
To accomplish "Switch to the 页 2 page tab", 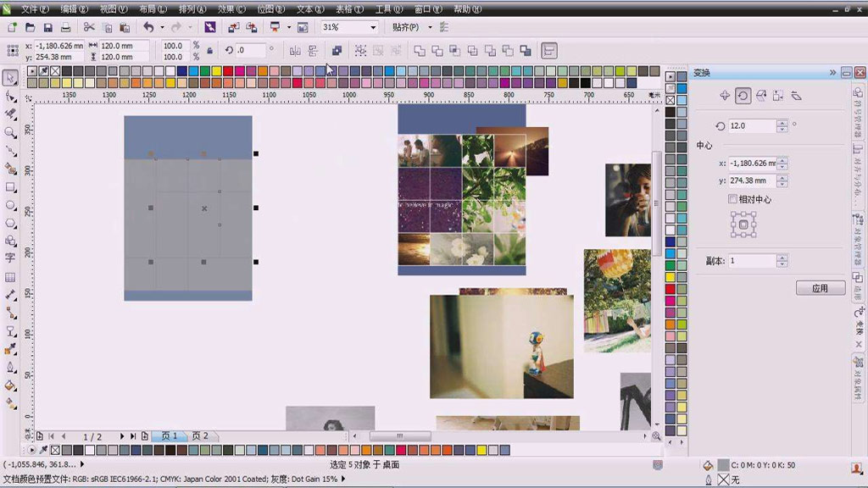I will (x=199, y=436).
